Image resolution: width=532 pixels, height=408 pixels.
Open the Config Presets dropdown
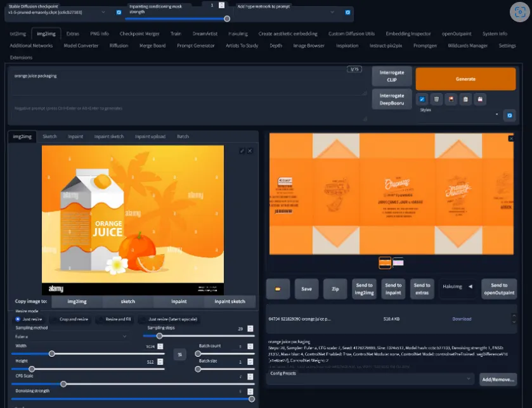(370, 378)
